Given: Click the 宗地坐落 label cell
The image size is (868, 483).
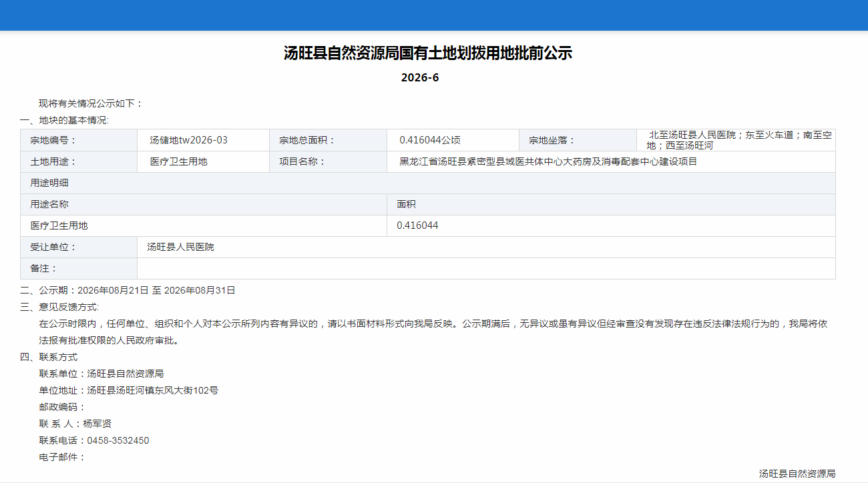Looking at the screenshot, I should tap(578, 140).
